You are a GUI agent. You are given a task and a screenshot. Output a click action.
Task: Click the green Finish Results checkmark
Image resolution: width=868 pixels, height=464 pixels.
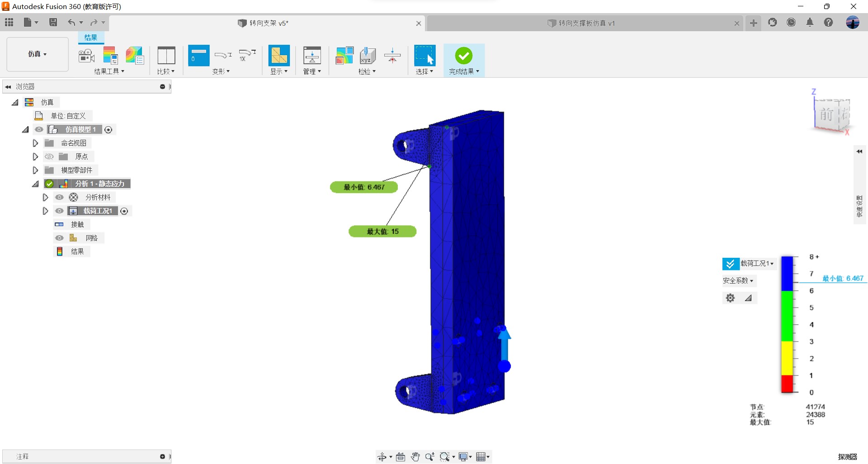[x=463, y=56]
